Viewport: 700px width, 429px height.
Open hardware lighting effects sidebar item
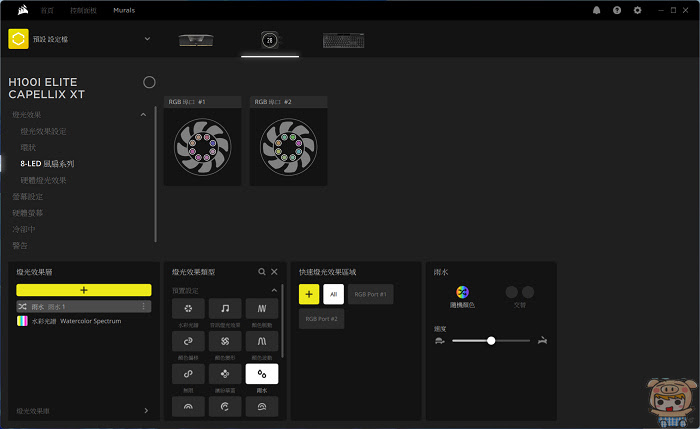click(x=43, y=180)
